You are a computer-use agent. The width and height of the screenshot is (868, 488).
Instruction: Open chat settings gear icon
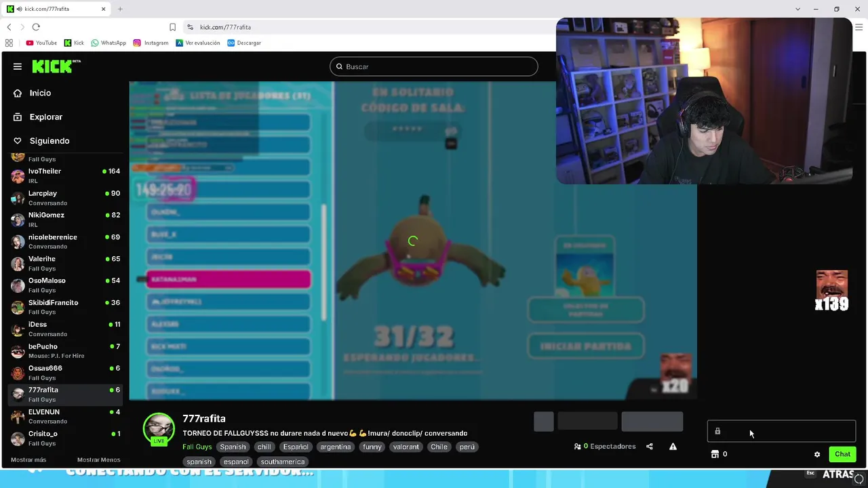(817, 454)
